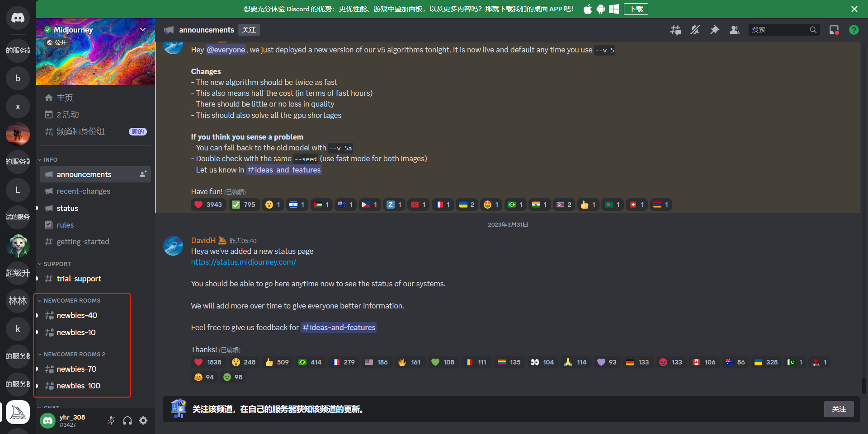Select the 'b' server icon
Viewport: 868px width, 434px height.
(18, 78)
